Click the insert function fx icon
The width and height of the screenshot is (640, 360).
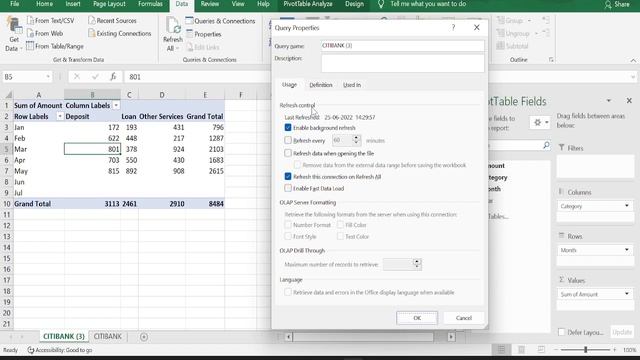click(113, 77)
